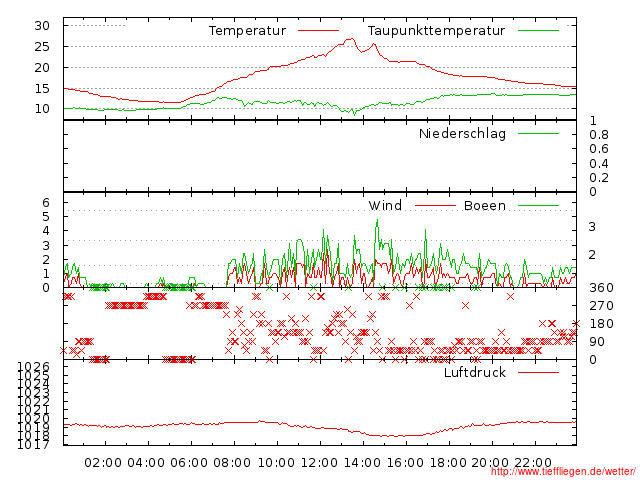Click the 18:00 time axis label
640x480 pixels.
coord(448,463)
